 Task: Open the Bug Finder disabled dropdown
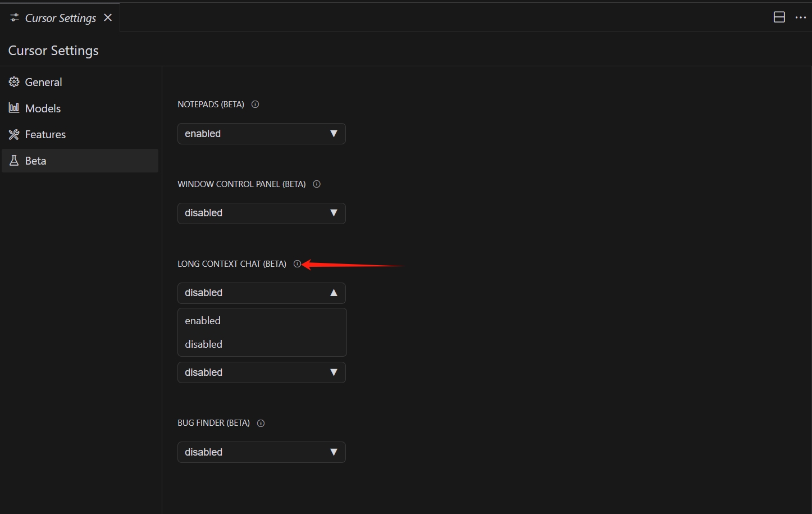262,452
